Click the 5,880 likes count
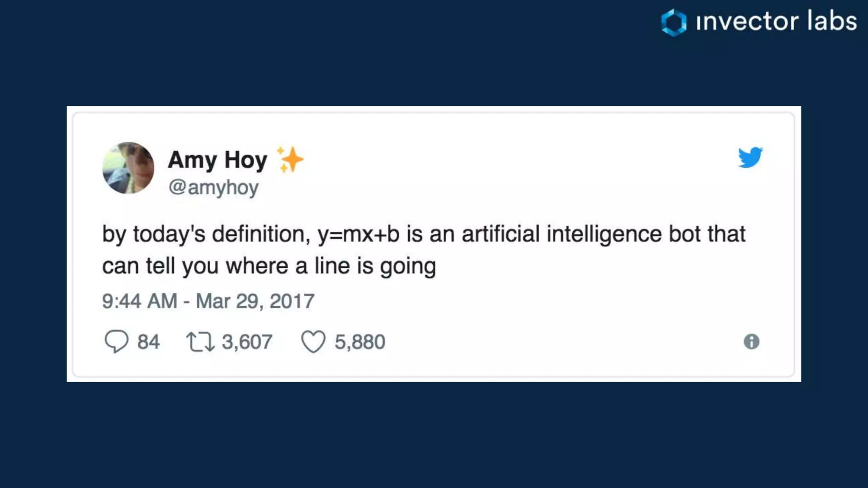 [x=360, y=342]
